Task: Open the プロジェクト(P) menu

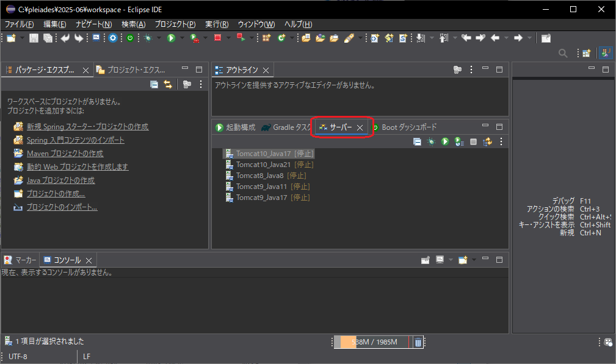Action: tap(175, 24)
